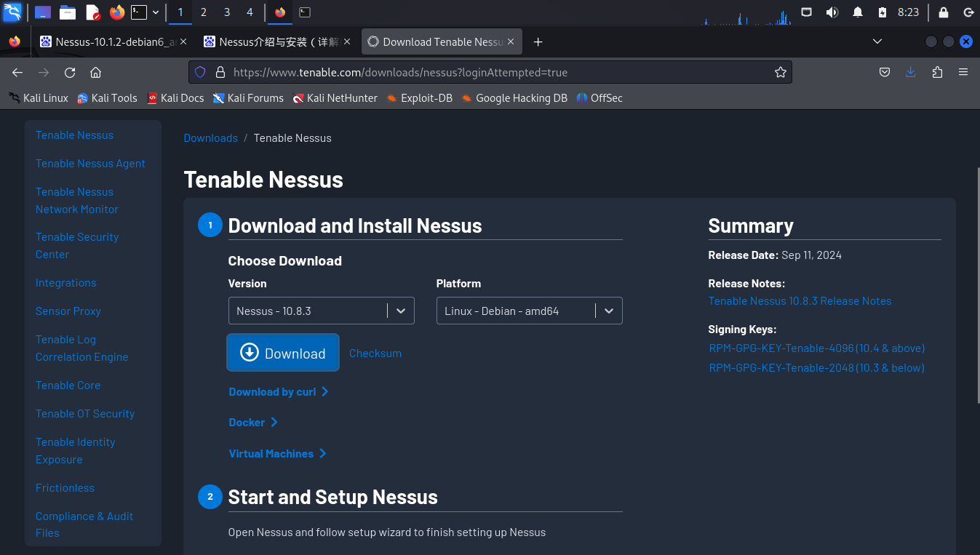Open the terminal emulator panel icon
Image resolution: width=980 pixels, height=555 pixels.
(x=138, y=12)
